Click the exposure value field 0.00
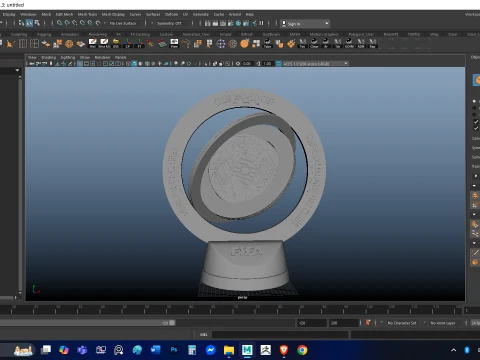 247,63
